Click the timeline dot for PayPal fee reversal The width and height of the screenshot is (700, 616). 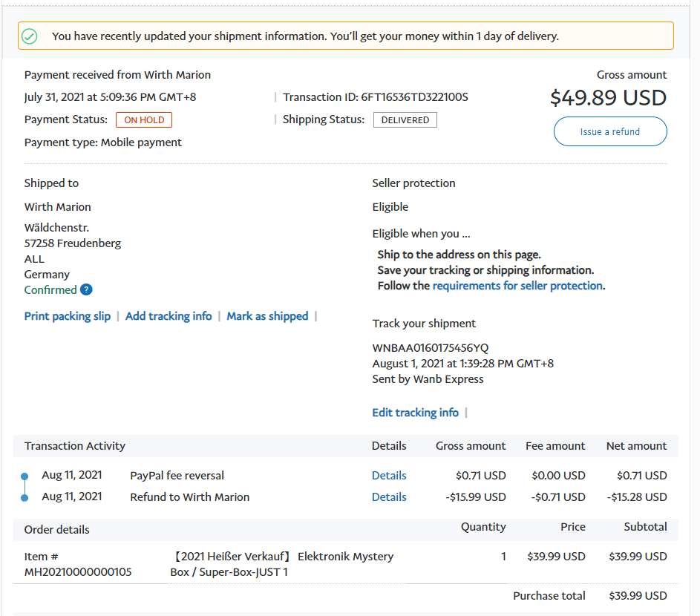(x=24, y=476)
